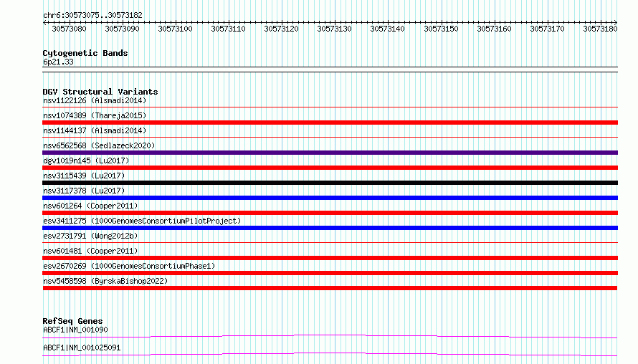
Task: Open gene ABCF1|NM_001025091 label
Action: point(82,348)
